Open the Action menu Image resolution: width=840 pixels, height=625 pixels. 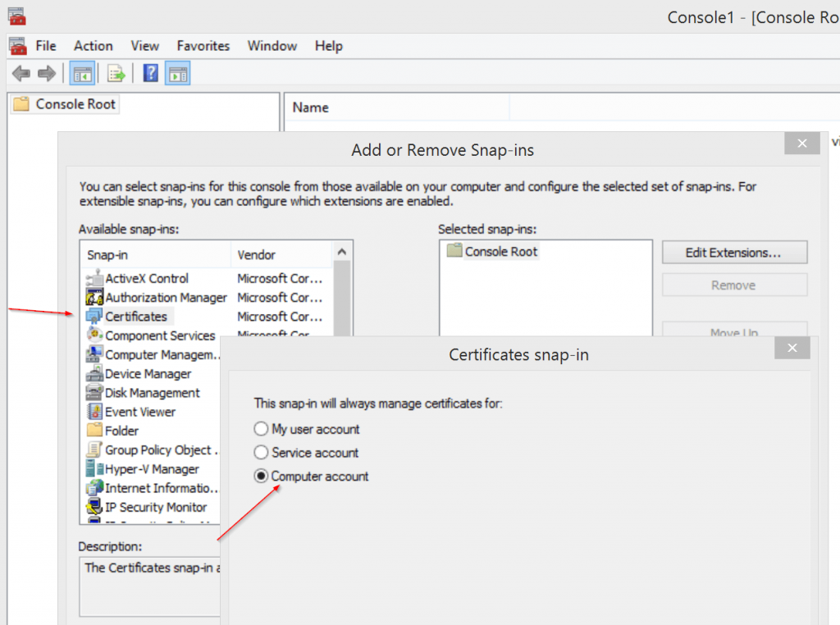pos(94,46)
